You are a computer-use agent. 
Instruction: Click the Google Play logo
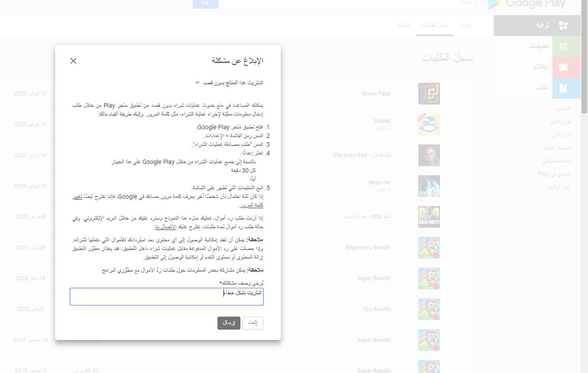527,4
